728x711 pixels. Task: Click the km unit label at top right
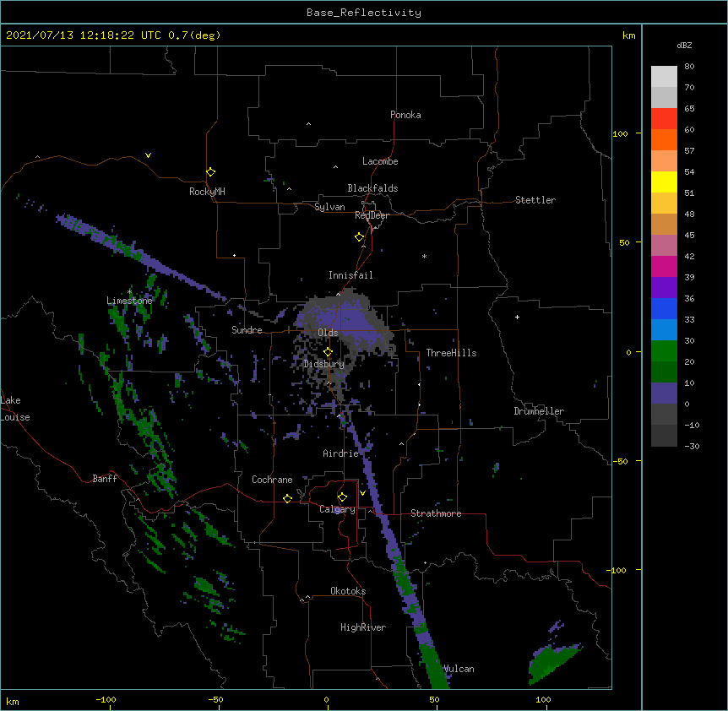coord(628,35)
